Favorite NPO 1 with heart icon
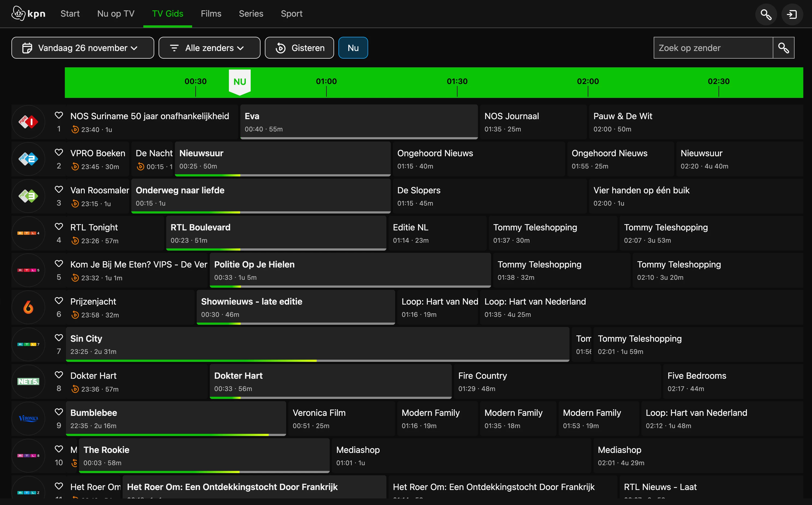The width and height of the screenshot is (812, 505). tap(59, 115)
